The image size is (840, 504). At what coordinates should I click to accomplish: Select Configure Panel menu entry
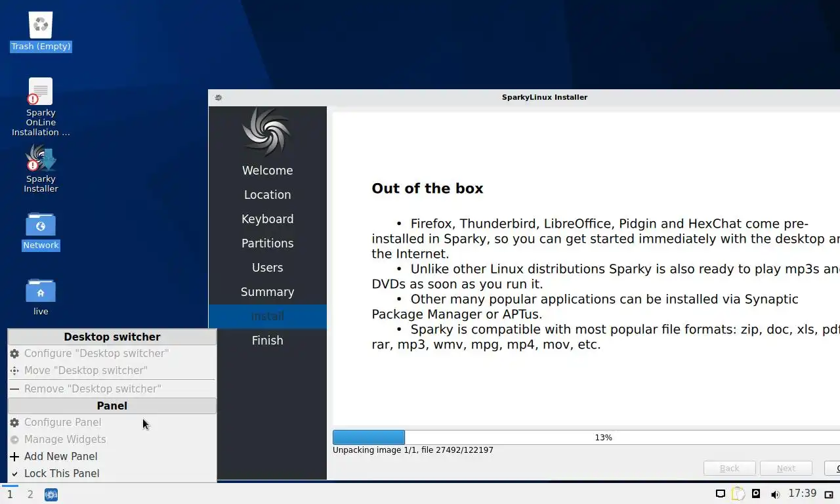click(x=112, y=422)
